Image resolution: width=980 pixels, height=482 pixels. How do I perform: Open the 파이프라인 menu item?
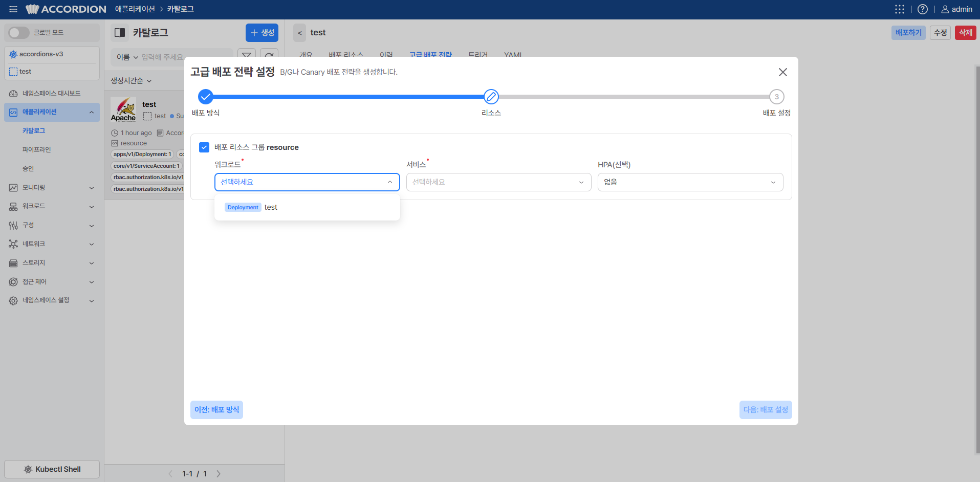point(37,150)
